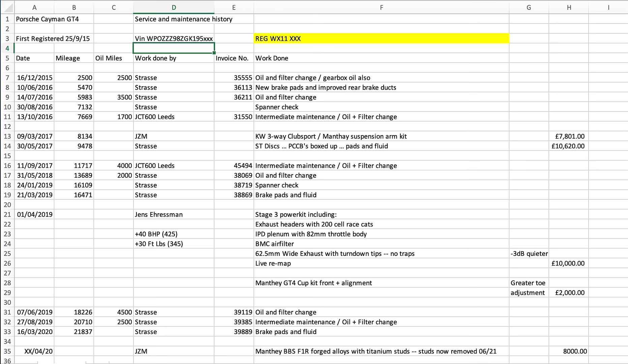This screenshot has width=628, height=364.
Task: Select date cell 16/12/2015
Action: tap(34, 78)
